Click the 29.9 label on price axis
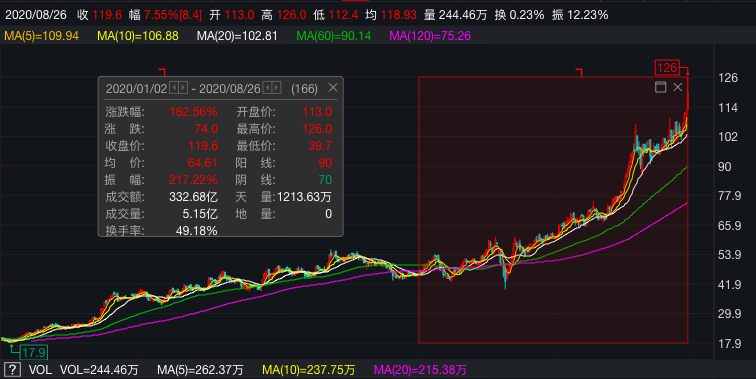Screen dimensions: 756x379 [729, 314]
